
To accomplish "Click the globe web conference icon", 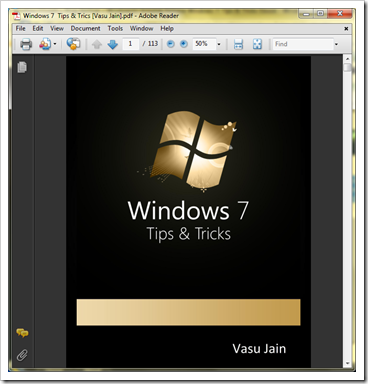I will [73, 44].
